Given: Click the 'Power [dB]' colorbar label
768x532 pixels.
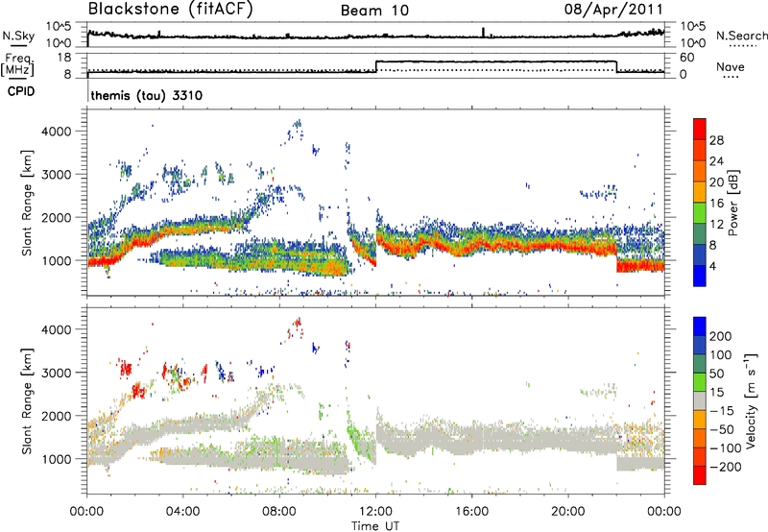Looking at the screenshot, I should coord(733,203).
